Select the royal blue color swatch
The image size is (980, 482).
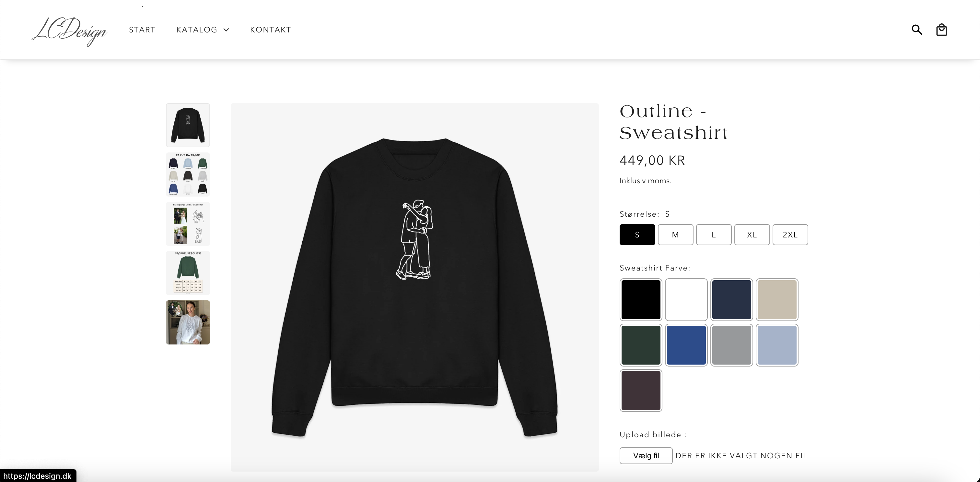(686, 345)
